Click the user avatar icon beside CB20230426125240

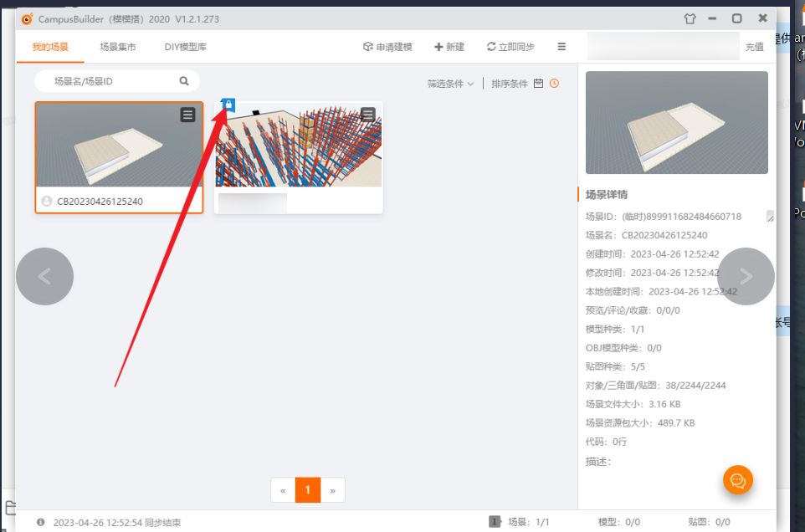(x=47, y=201)
